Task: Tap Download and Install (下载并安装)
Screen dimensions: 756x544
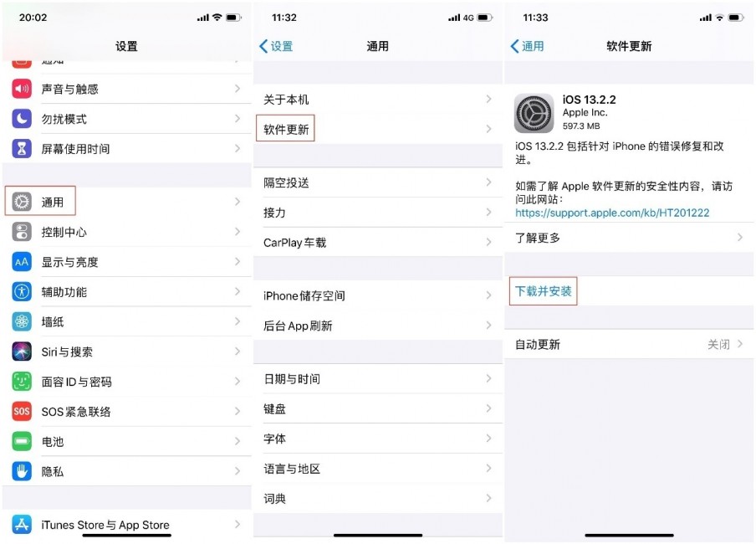Action: 544,291
